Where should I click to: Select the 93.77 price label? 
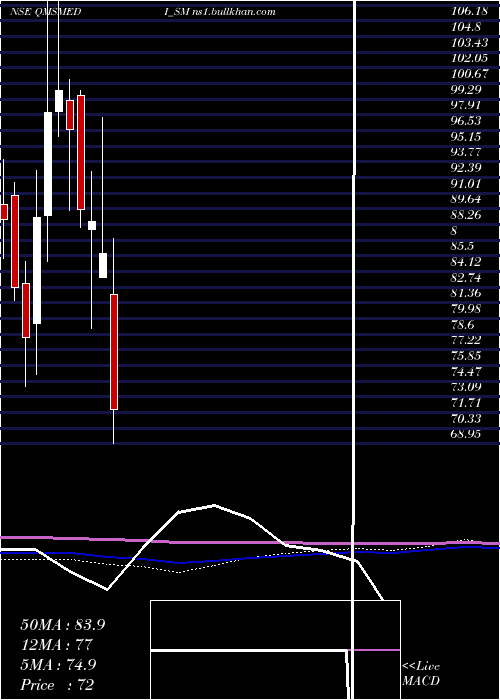pos(466,152)
